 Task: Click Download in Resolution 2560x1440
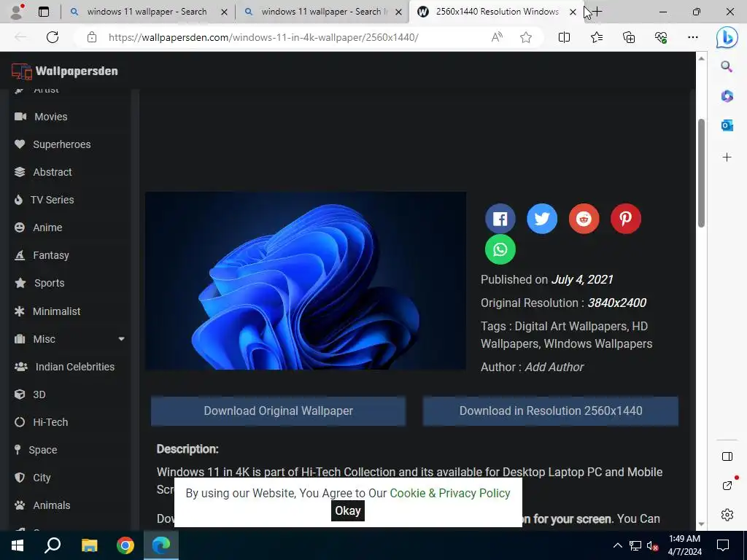pos(551,411)
